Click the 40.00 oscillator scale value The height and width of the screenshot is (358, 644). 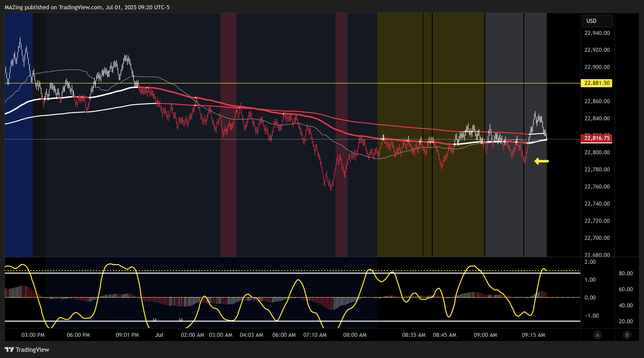(626, 305)
